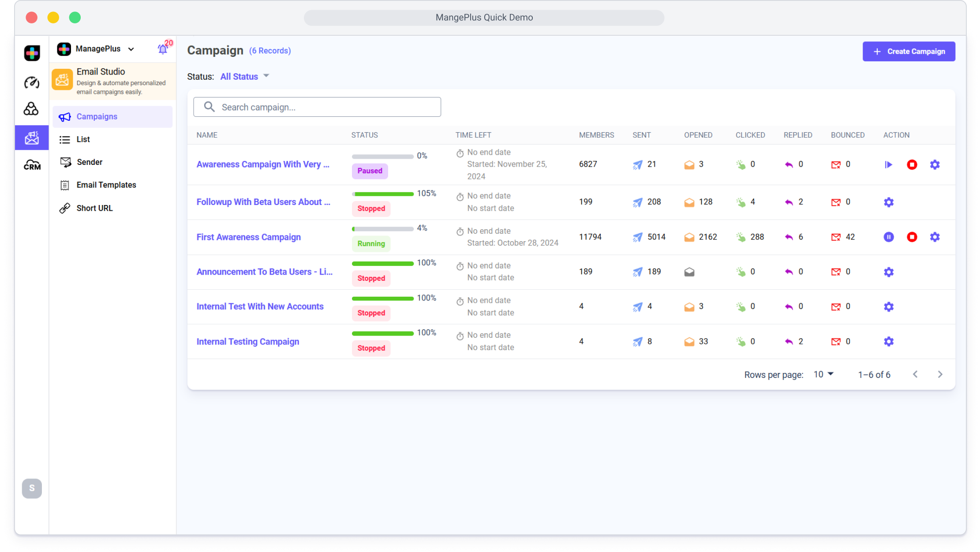Click the Email Studio envelope sidebar icon

32,138
